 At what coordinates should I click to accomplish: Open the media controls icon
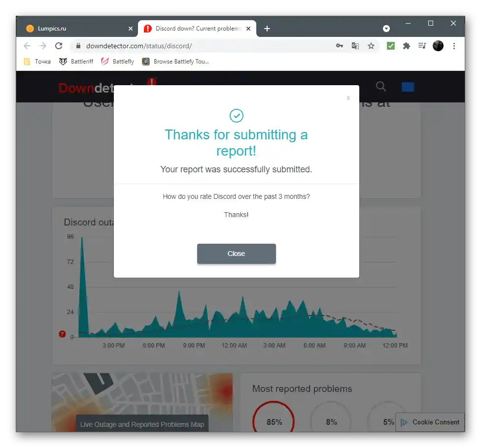422,46
